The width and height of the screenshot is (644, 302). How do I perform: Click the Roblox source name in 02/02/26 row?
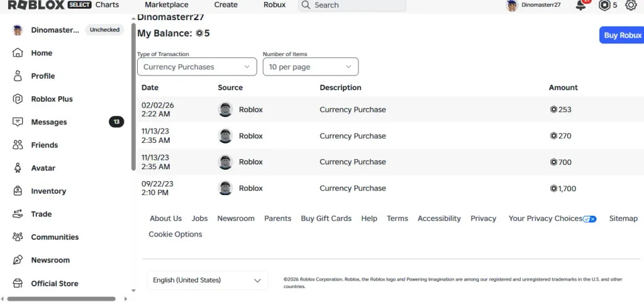pyautogui.click(x=250, y=109)
